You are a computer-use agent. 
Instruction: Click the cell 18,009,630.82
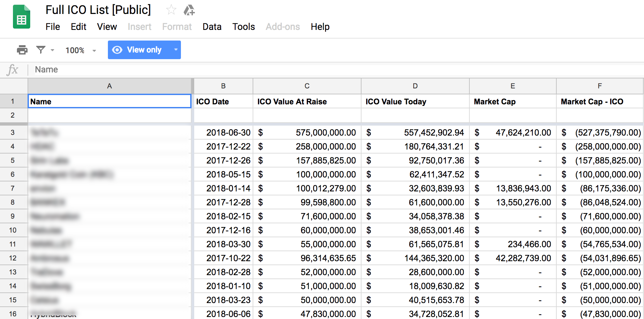[x=415, y=286]
